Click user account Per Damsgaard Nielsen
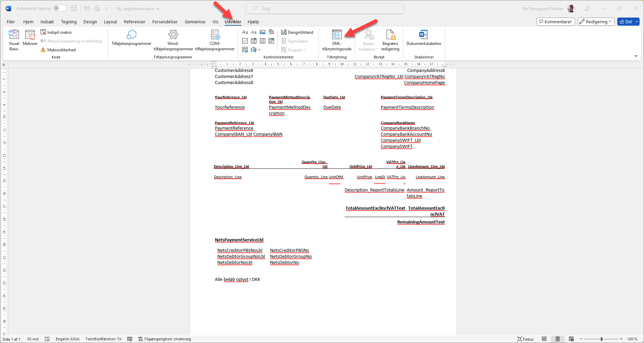 pos(548,8)
